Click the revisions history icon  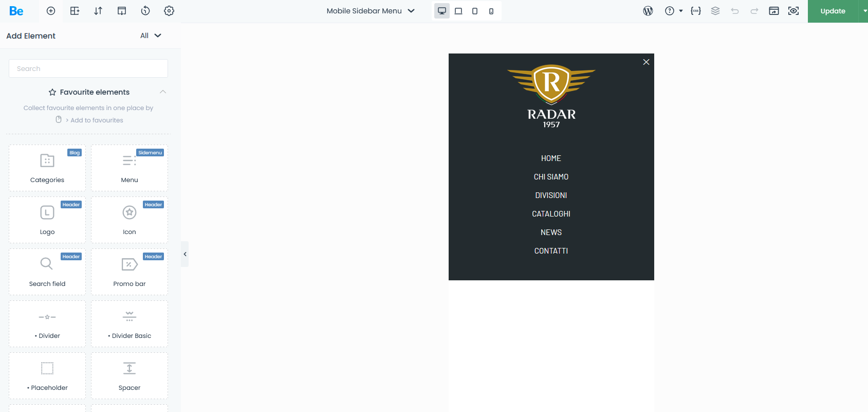145,11
